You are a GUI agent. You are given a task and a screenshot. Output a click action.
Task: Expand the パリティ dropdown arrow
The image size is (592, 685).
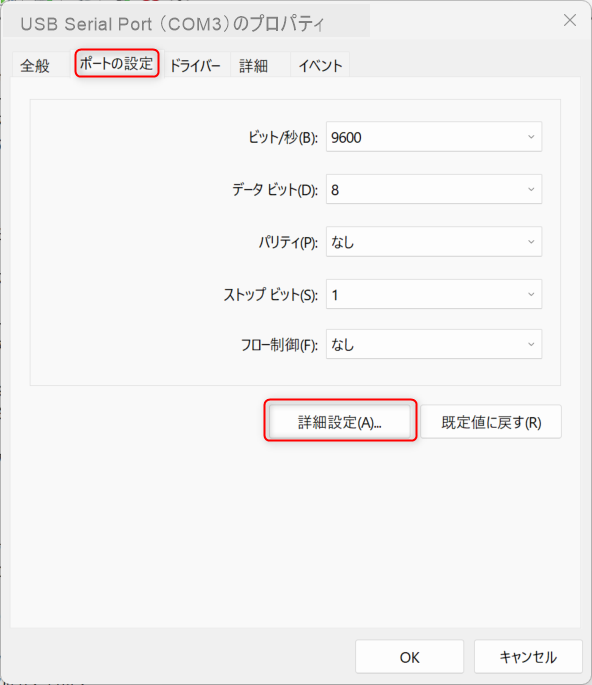click(531, 242)
